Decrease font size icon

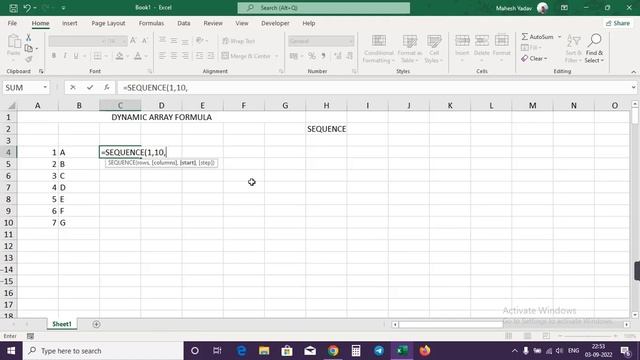144,40
